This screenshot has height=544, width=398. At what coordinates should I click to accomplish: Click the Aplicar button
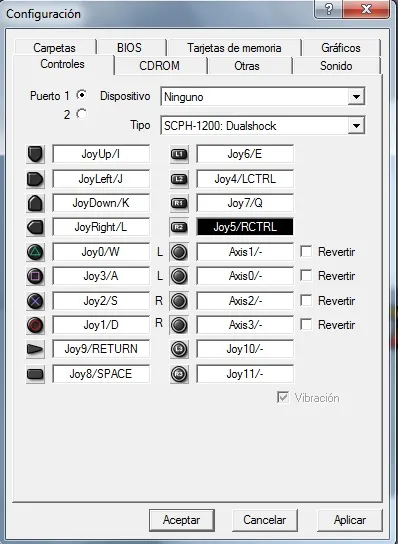350,520
